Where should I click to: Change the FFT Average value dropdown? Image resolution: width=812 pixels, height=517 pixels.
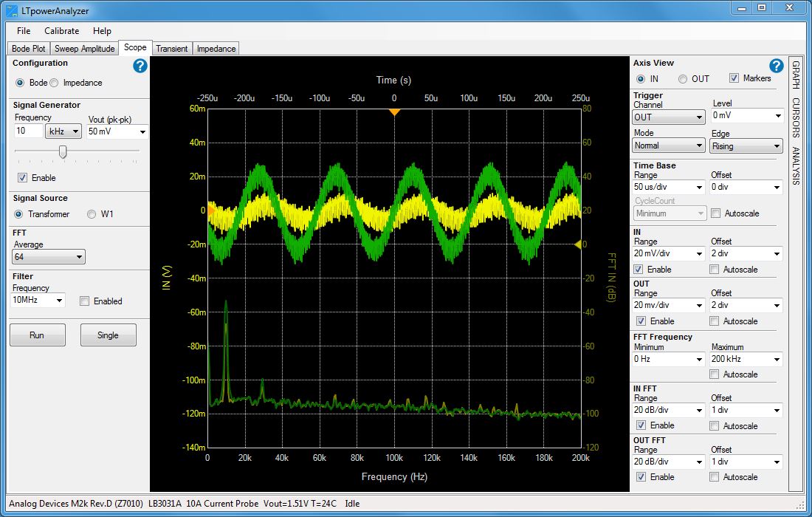click(x=48, y=256)
